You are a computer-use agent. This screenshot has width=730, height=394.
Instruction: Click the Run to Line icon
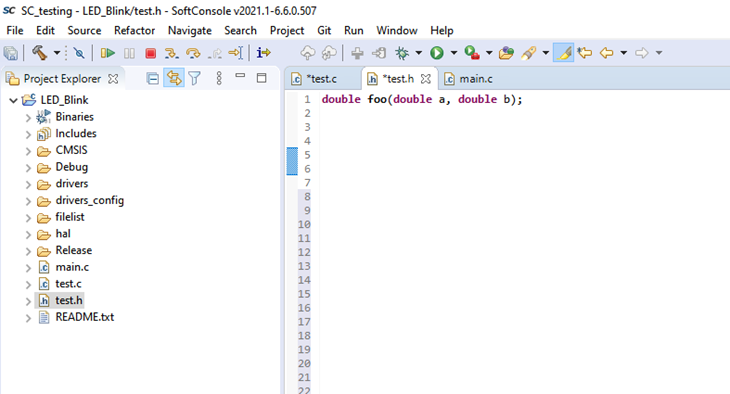[x=236, y=53]
